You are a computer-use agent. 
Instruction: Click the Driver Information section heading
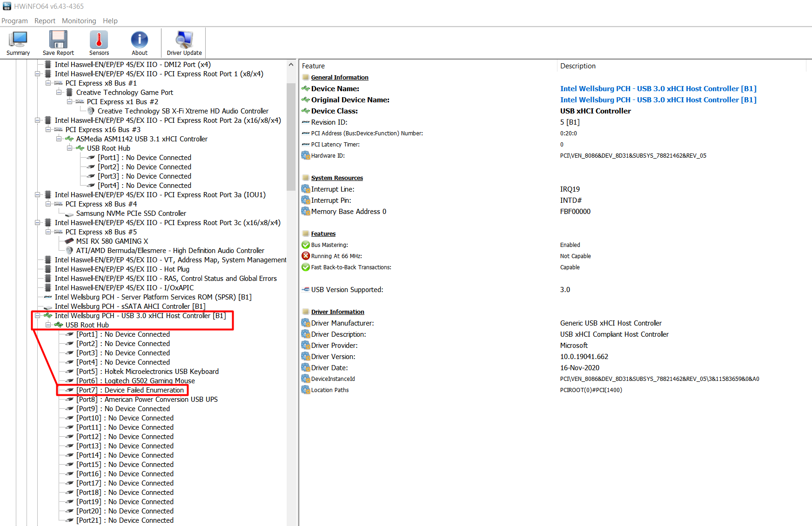point(337,312)
